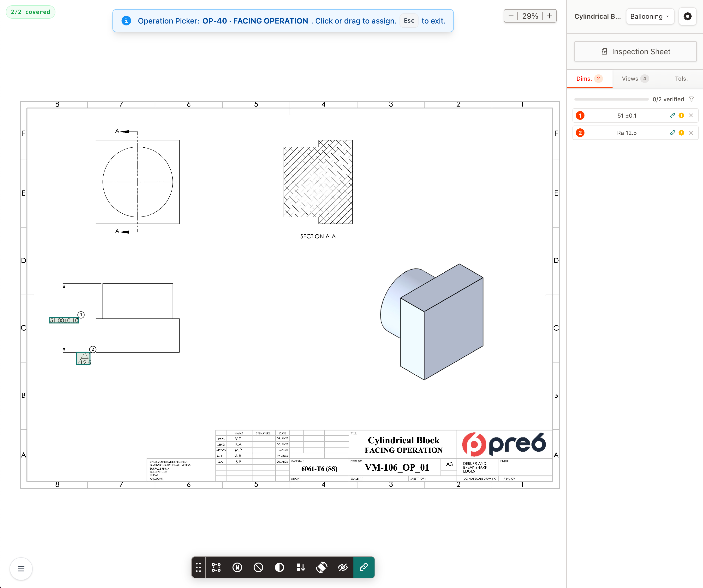
Task: Toggle the half-circle contrast icon
Action: (279, 567)
